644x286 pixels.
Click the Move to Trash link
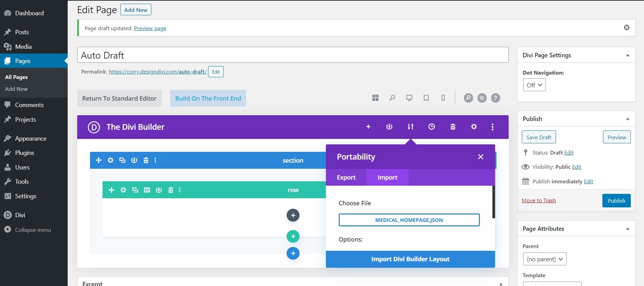539,201
